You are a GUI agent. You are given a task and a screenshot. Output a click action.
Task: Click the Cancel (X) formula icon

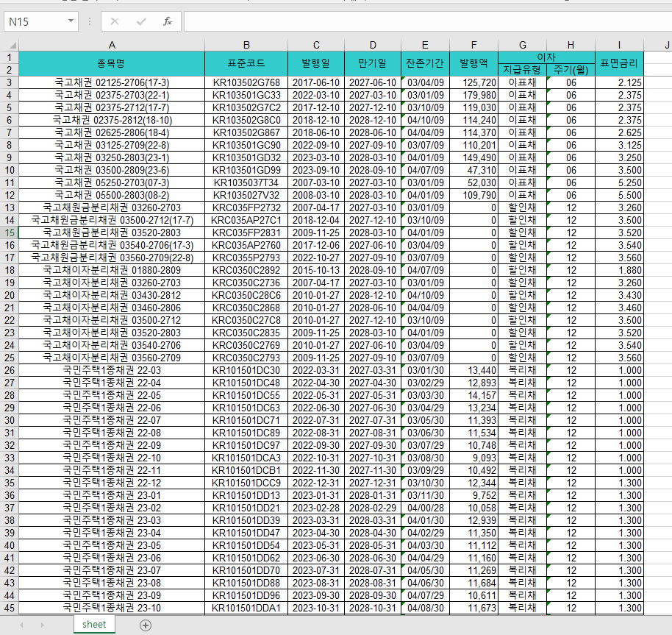tap(115, 21)
